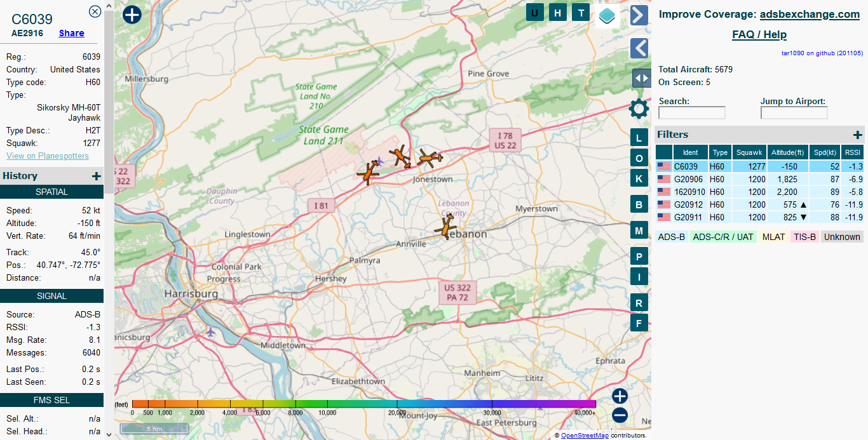Sort table by Altitude(ft) column
Viewport: 868px width, 440px height.
(x=788, y=152)
